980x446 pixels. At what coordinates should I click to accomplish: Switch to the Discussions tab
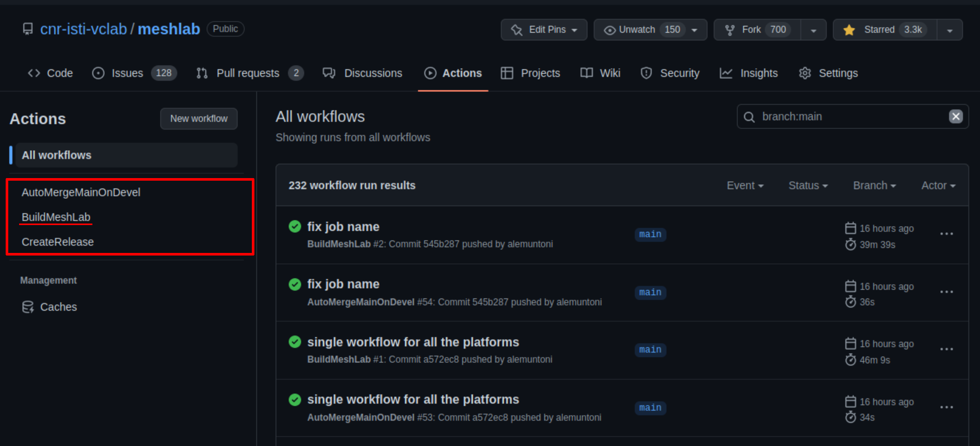[362, 73]
